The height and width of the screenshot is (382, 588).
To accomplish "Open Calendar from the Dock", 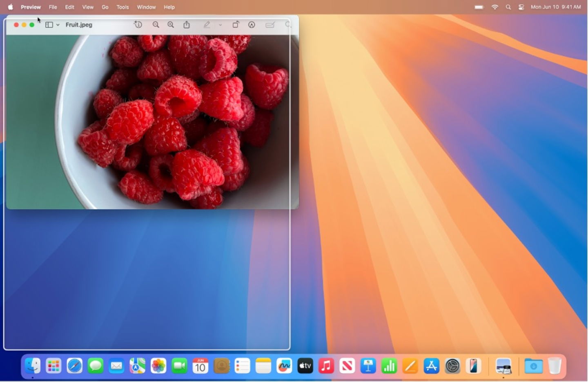I will tap(200, 366).
